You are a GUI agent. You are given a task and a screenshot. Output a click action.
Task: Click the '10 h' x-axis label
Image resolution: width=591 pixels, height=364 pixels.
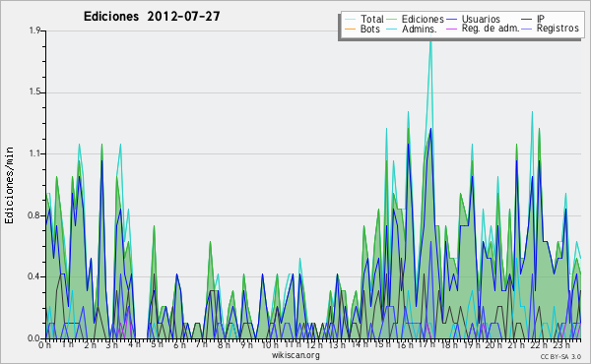pyautogui.click(x=270, y=344)
